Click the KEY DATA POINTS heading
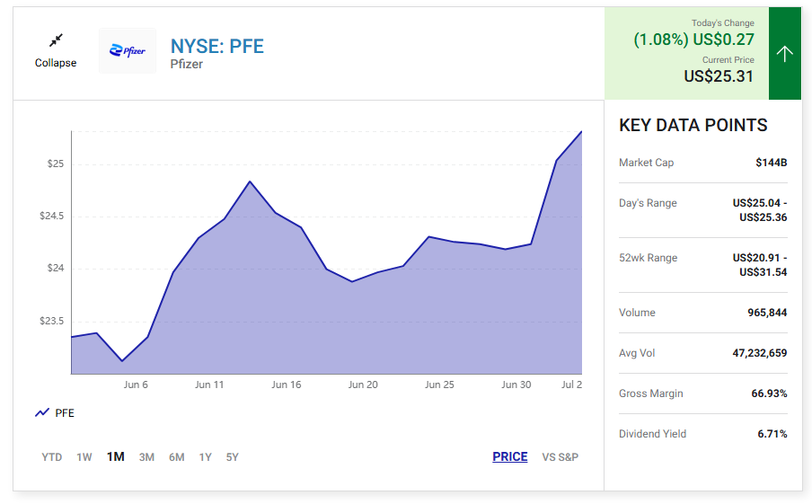 point(693,126)
